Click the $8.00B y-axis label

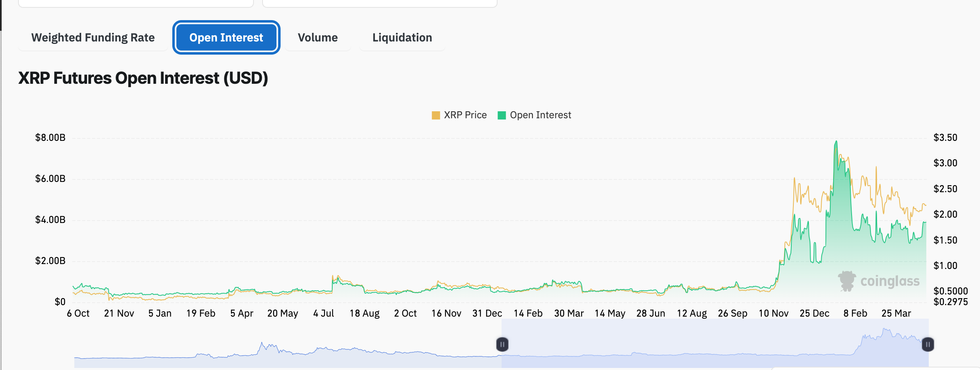coord(50,138)
